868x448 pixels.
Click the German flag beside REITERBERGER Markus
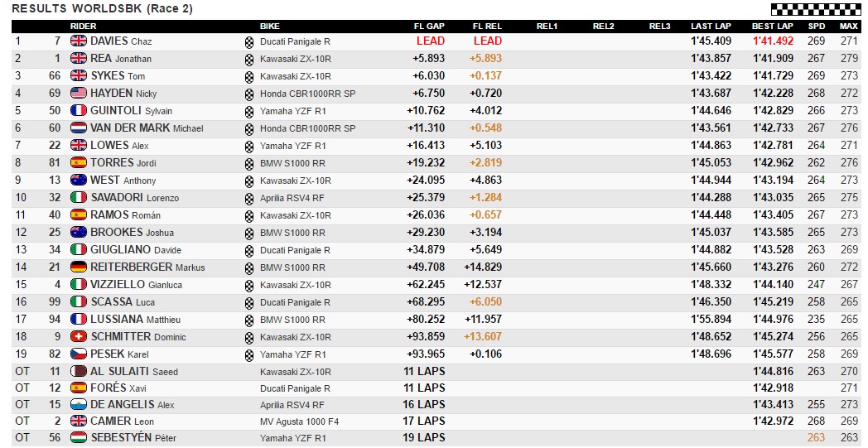[x=79, y=267]
